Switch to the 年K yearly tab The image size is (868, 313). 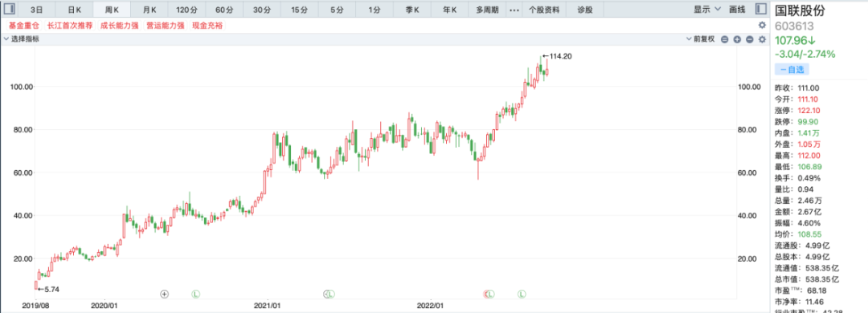[x=449, y=10]
